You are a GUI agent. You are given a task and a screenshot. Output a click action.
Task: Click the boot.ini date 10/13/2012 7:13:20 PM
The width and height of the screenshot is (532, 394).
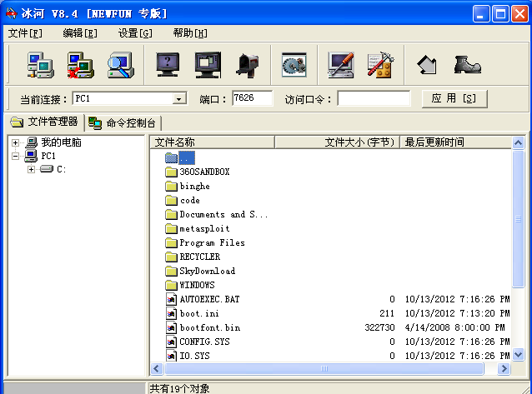pos(457,314)
